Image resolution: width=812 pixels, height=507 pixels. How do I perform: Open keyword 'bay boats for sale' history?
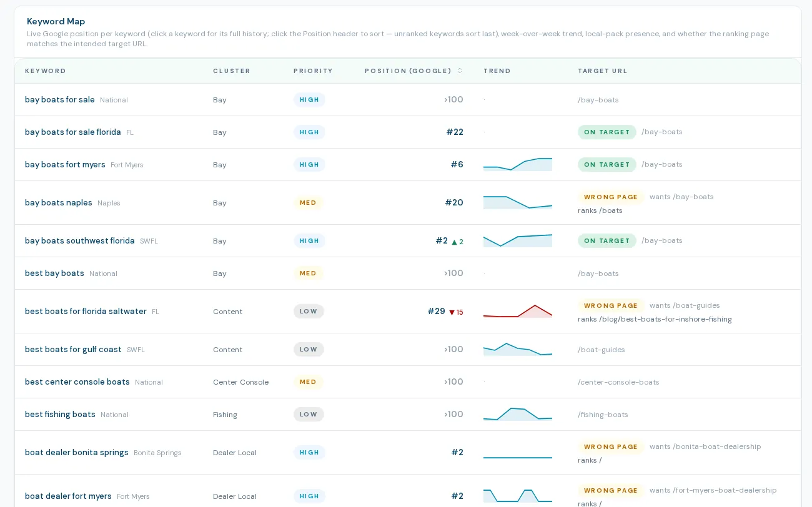click(x=60, y=100)
